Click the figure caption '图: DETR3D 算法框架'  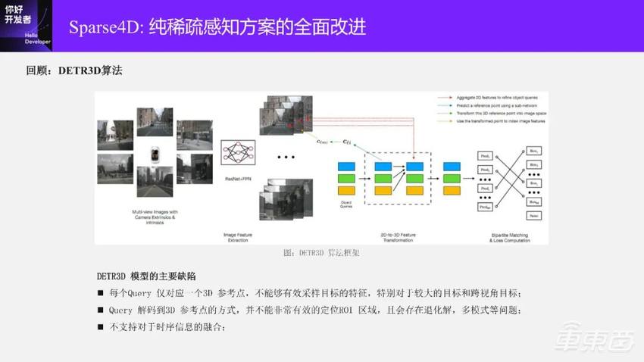tap(321, 253)
